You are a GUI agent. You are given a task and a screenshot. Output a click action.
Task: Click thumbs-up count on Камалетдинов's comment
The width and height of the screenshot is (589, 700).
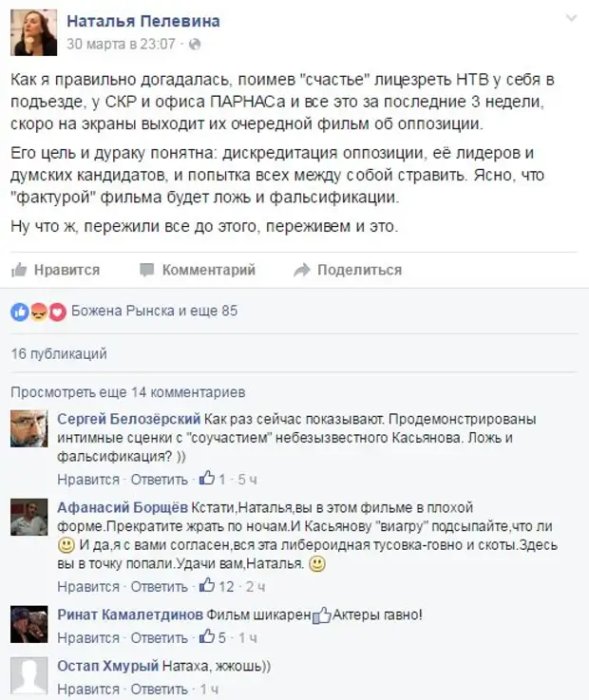[212, 637]
